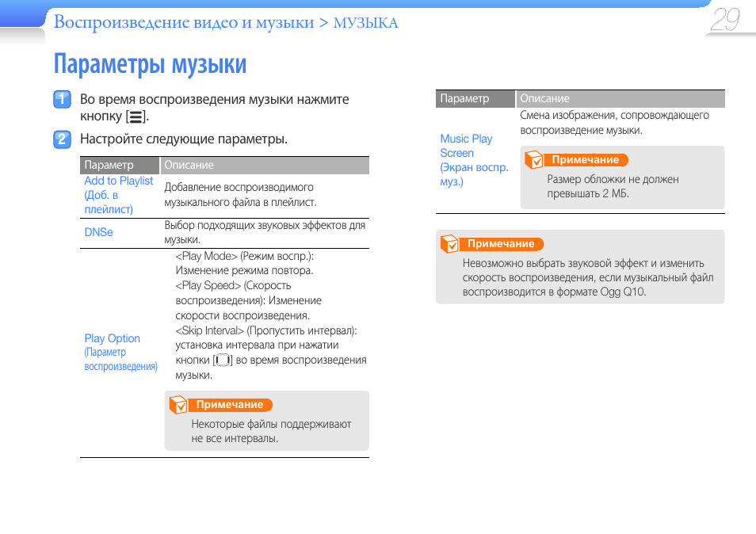Open the Add to Playlist link
756x534 pixels.
pyautogui.click(x=119, y=181)
